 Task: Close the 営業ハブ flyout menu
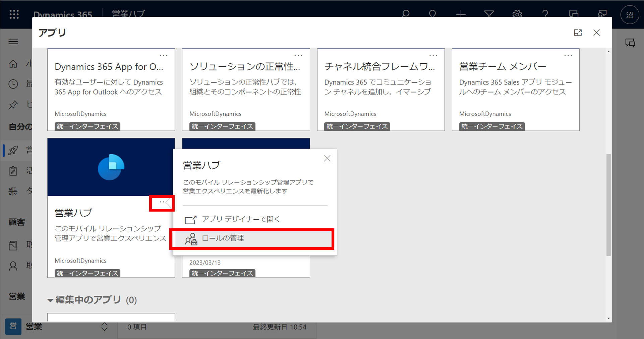click(327, 158)
